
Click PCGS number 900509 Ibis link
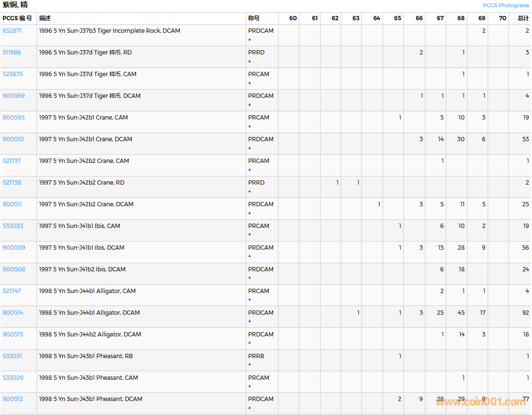coord(13,248)
